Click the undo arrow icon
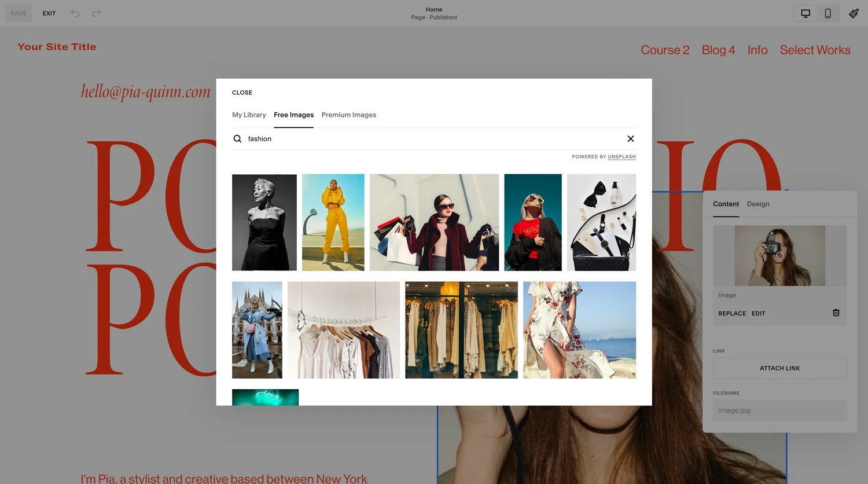Image resolution: width=868 pixels, height=484 pixels. 75,13
